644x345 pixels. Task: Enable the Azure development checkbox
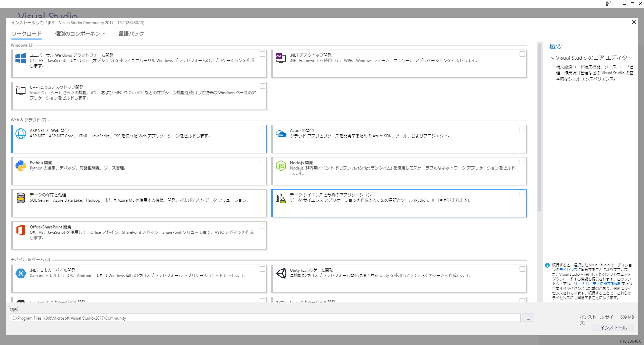[522, 129]
